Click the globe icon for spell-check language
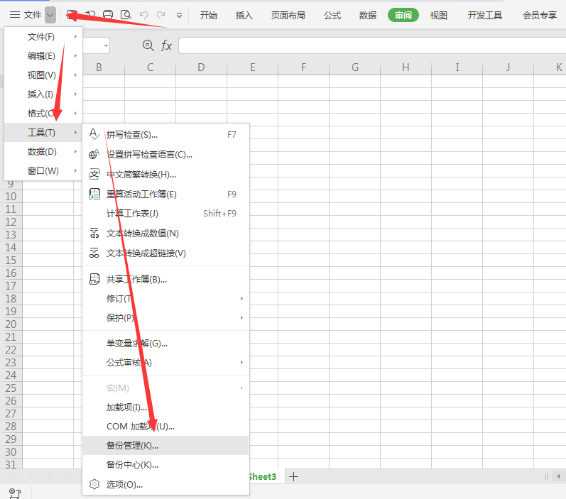Viewport: 566px width, 499px height. point(94,154)
